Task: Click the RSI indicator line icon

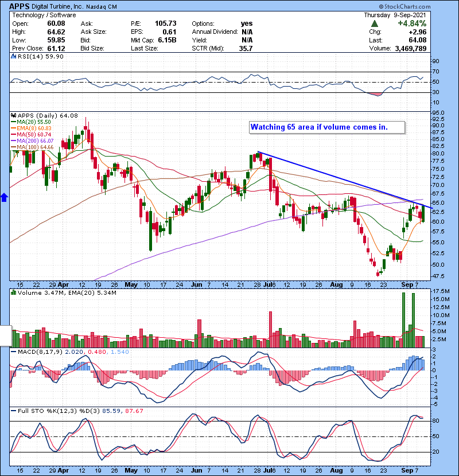Action: coord(13,56)
